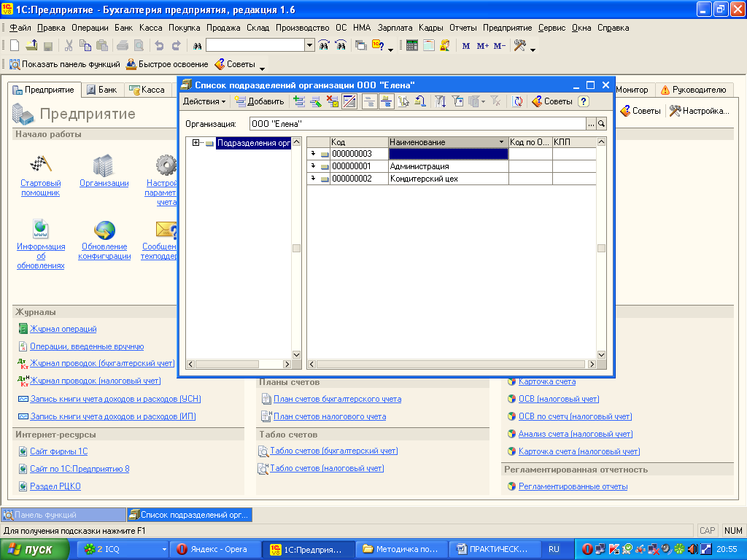Click the Copy icon in main toolbar
The image size is (747, 560).
pos(85,46)
